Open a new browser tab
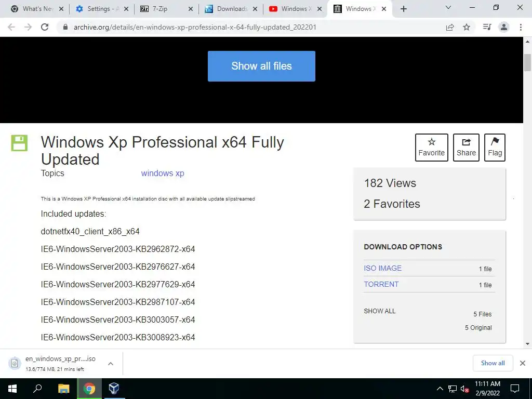 click(x=403, y=9)
